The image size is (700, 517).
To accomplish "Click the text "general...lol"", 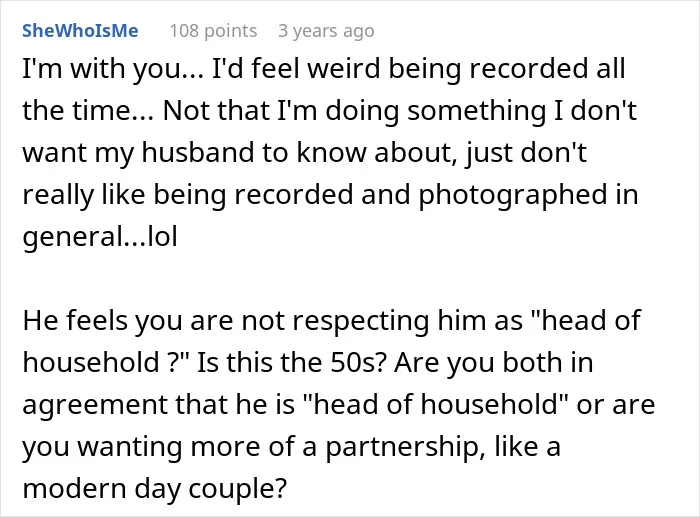I will click(x=100, y=237).
